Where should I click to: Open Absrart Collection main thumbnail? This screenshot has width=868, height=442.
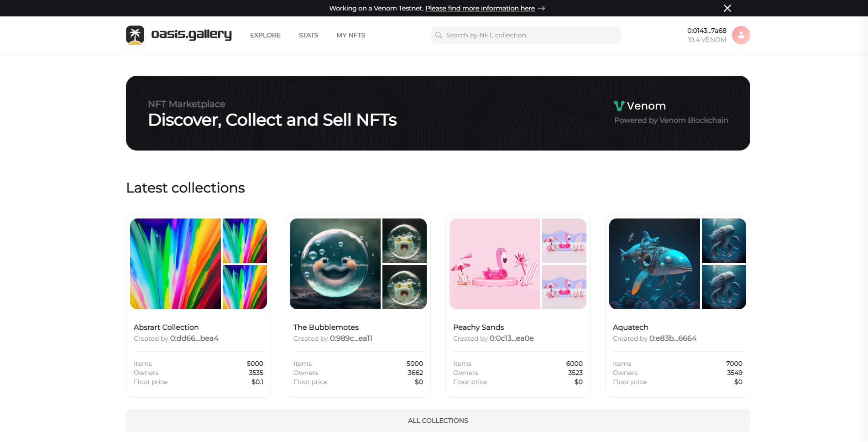[175, 264]
